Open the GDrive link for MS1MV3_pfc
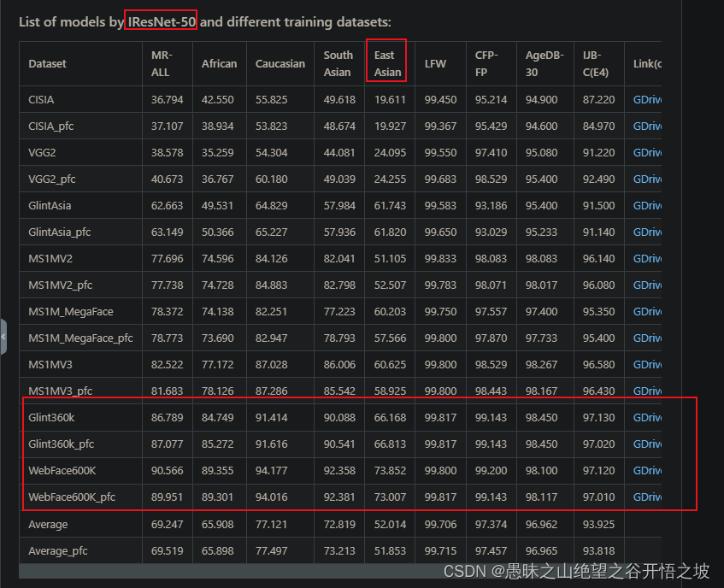Viewport: 724px width, 588px height. coord(647,391)
